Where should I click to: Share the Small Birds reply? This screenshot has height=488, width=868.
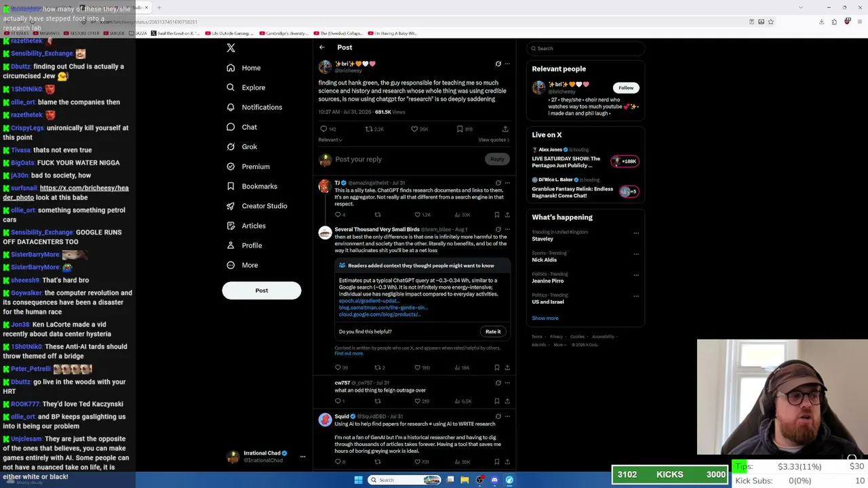pos(507,368)
